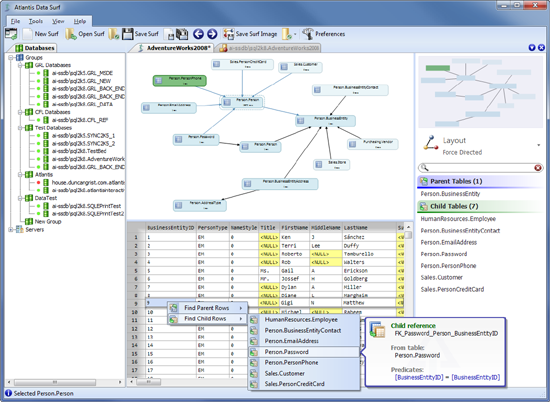This screenshot has height=402, width=550.
Task: Collapse the Groups tree node
Action: pyautogui.click(x=11, y=58)
